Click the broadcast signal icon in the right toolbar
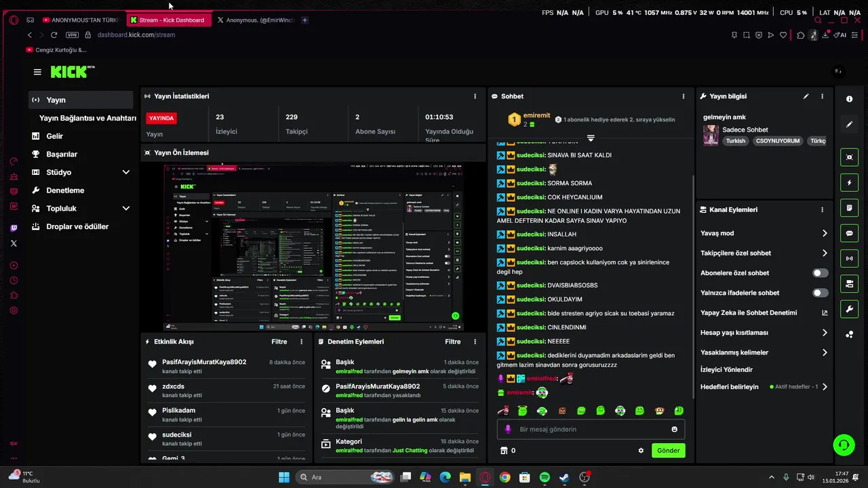 tap(849, 258)
